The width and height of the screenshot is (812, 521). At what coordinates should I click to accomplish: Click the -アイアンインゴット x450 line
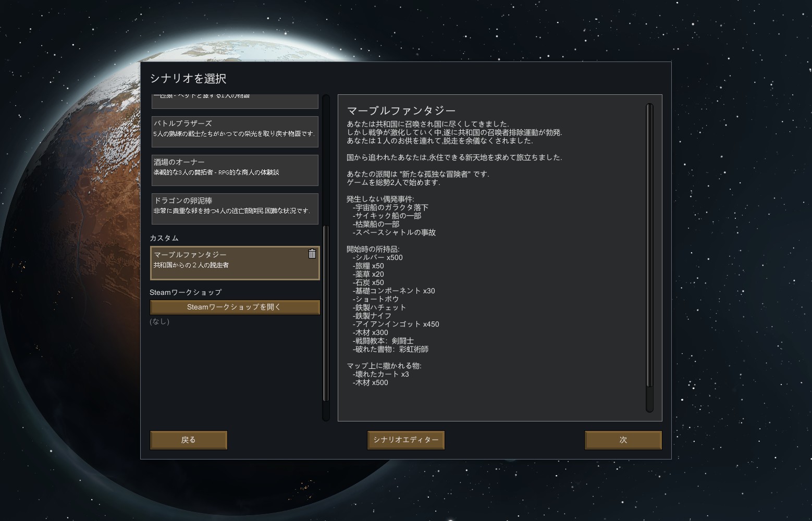tap(396, 324)
